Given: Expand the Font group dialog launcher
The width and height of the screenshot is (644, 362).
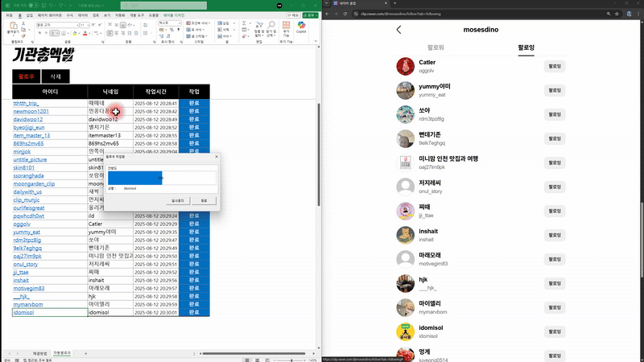Looking at the screenshot, I should pos(102,42).
